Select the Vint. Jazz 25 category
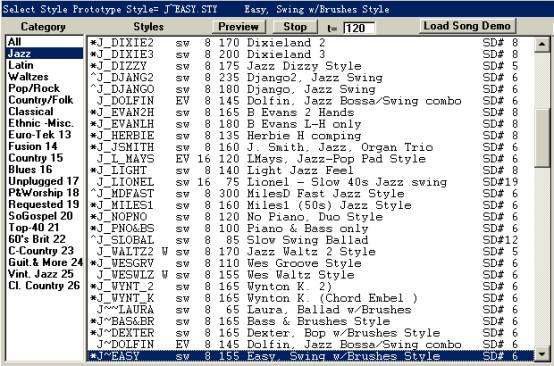 pos(45,274)
